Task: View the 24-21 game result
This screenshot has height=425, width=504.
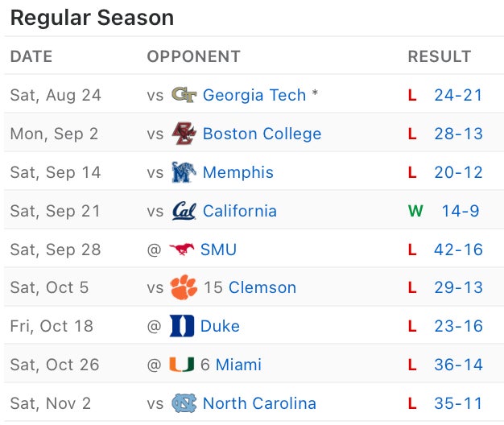Action: click(458, 95)
